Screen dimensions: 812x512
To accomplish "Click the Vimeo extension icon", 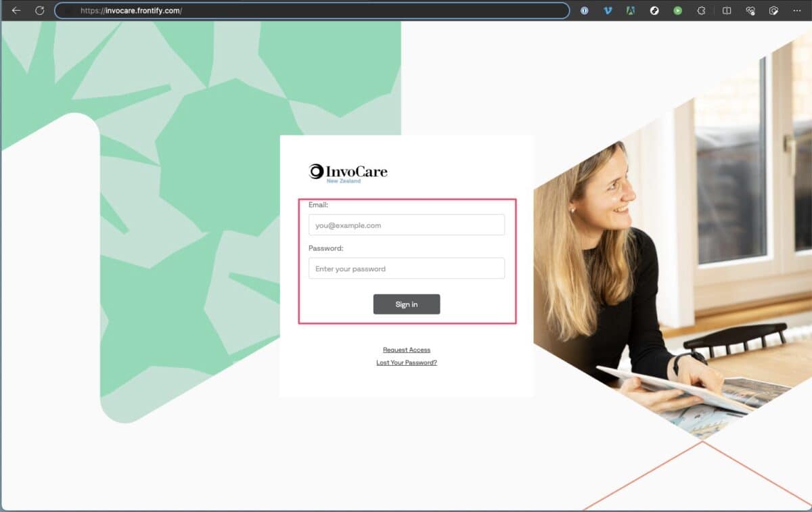I will pyautogui.click(x=608, y=10).
